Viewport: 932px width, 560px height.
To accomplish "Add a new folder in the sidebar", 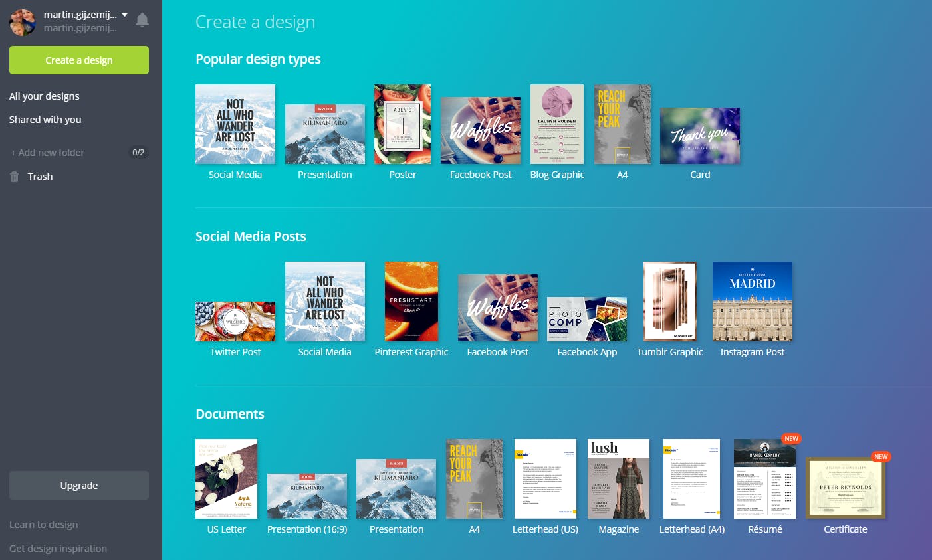I will pyautogui.click(x=47, y=153).
